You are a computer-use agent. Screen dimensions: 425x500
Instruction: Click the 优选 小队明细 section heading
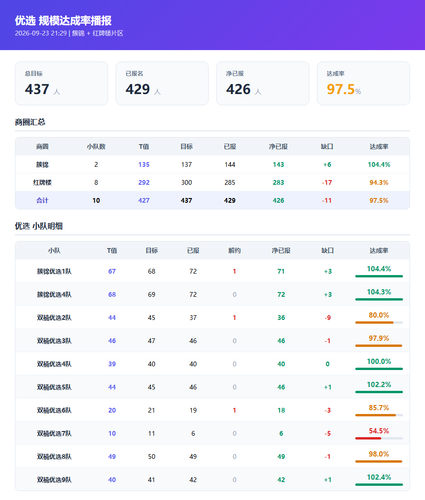[x=39, y=226]
